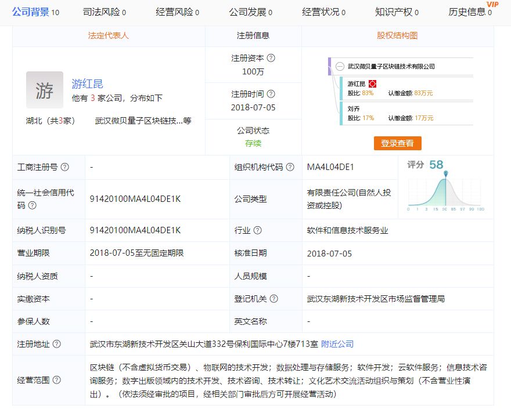Image resolution: width=511 pixels, height=420 pixels.
Task: Click shareholder 刘乔 in equity chart
Action: click(354, 108)
